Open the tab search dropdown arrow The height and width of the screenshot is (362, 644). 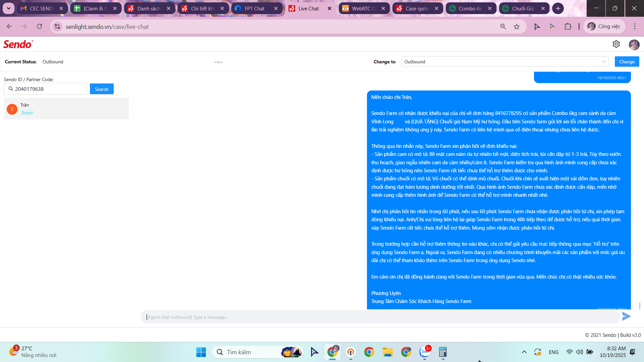[9, 8]
